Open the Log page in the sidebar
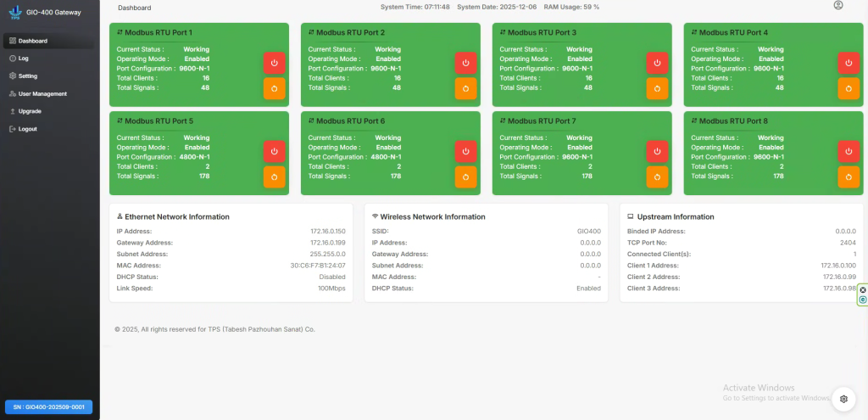 tap(23, 59)
